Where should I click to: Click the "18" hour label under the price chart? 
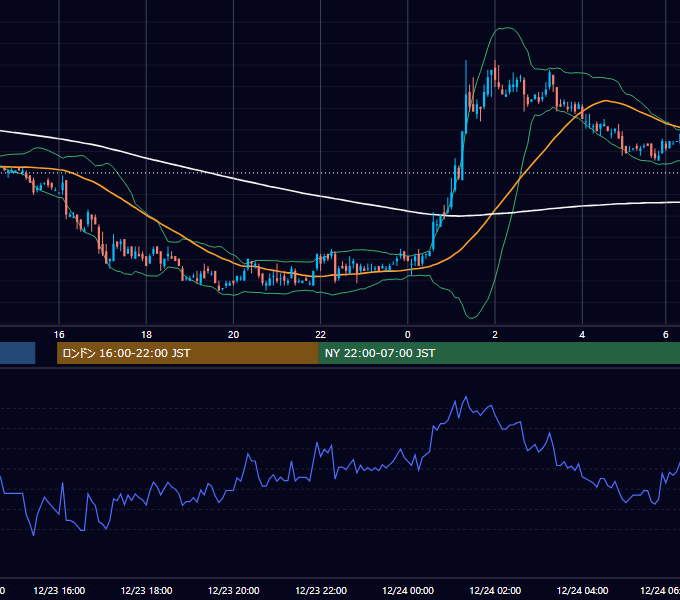pyautogui.click(x=147, y=335)
